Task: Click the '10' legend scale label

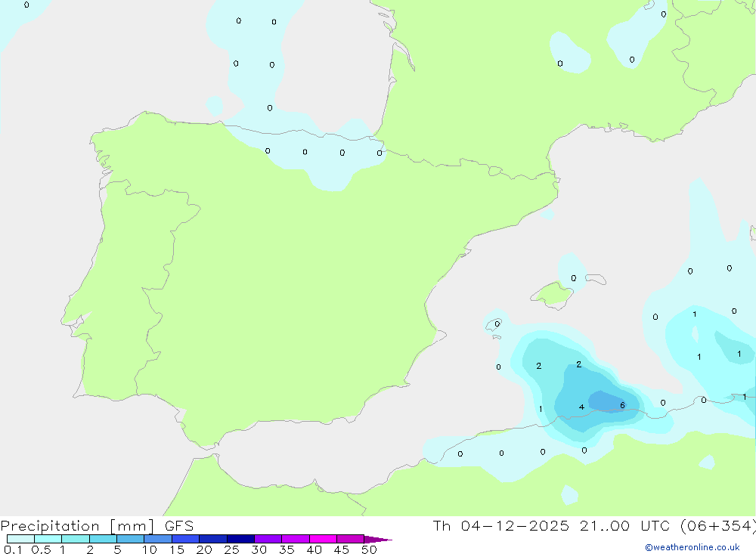Action: (150, 549)
